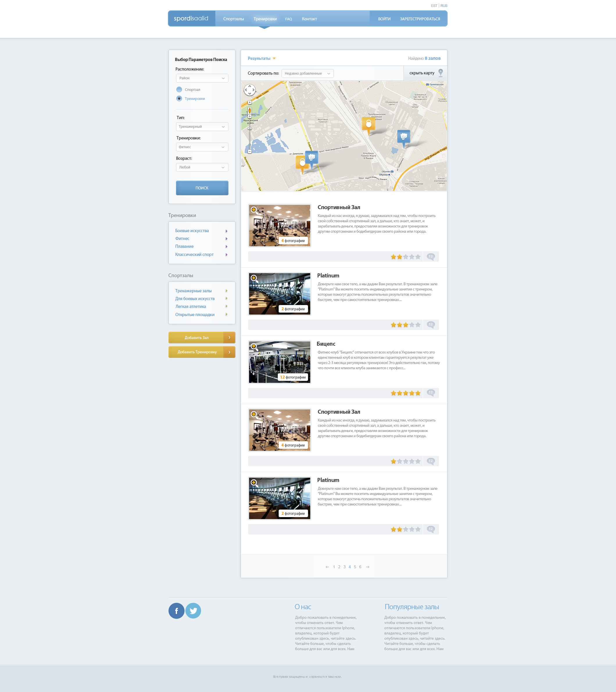Open the Район location dropdown
Viewport: 616px width, 692px height.
click(x=202, y=78)
